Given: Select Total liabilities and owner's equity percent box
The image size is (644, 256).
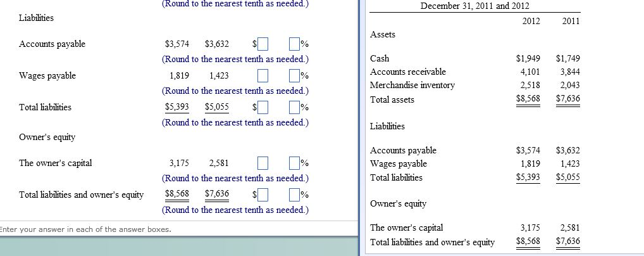Looking at the screenshot, I should [294, 195].
